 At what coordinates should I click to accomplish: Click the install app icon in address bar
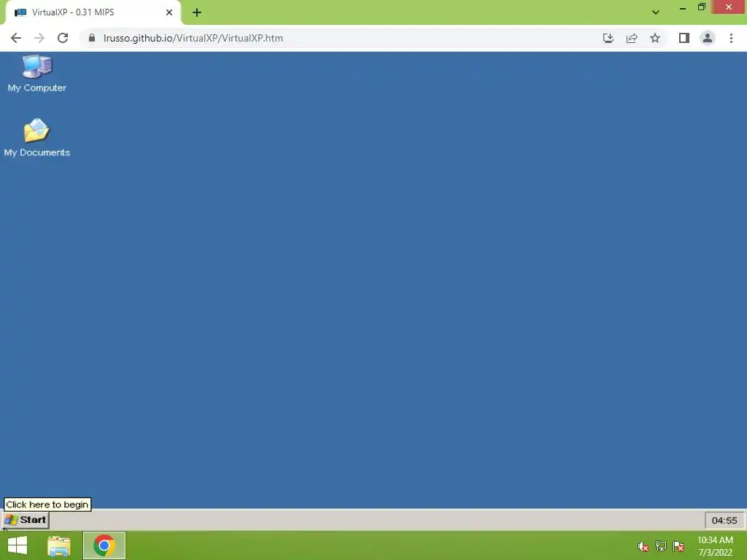608,38
